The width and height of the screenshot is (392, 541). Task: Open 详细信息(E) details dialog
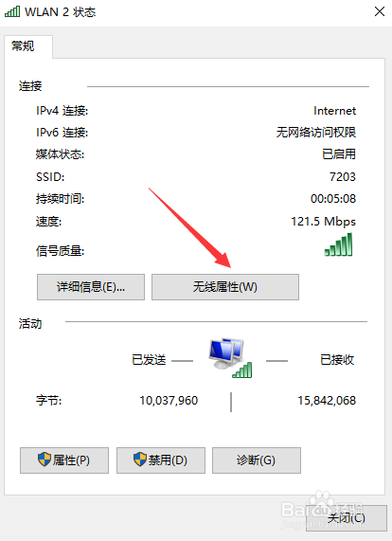click(x=91, y=287)
